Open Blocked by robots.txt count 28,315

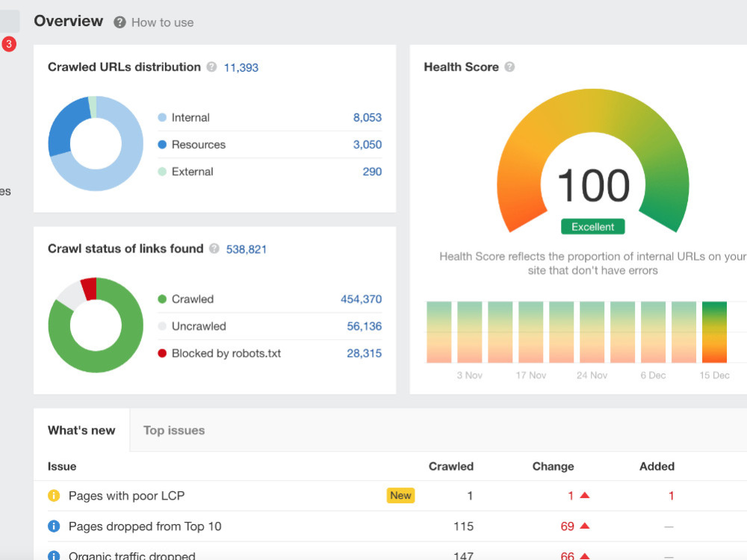point(364,353)
